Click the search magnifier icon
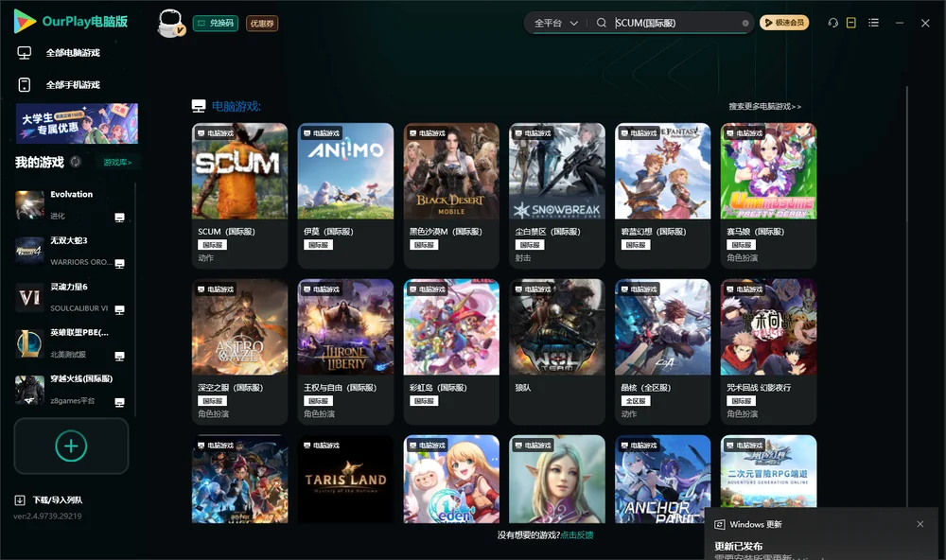 601,23
